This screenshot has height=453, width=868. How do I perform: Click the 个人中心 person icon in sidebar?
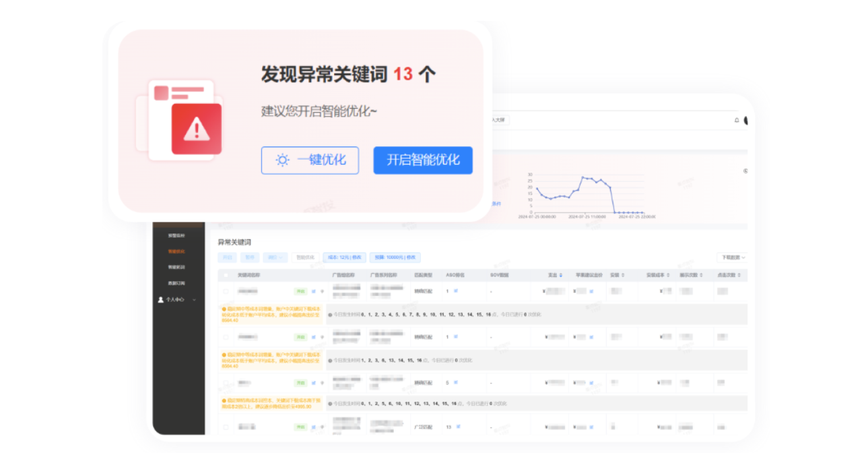click(160, 299)
